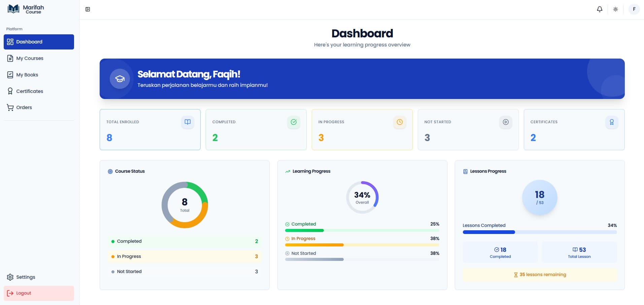Toggle the sidebar collapse icon
Image resolution: width=644 pixels, height=305 pixels.
[88, 9]
